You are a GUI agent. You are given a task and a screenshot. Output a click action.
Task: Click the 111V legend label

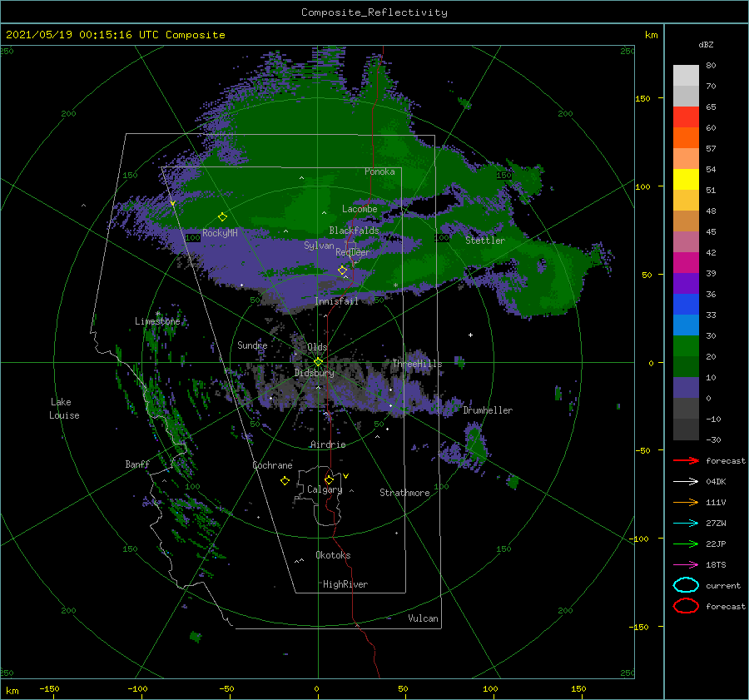coord(716,502)
